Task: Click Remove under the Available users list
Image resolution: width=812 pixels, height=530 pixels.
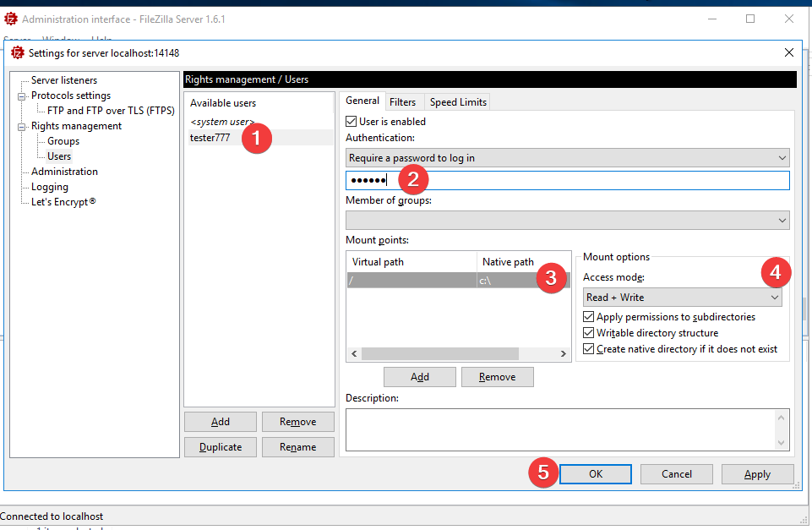Action: tap(297, 422)
